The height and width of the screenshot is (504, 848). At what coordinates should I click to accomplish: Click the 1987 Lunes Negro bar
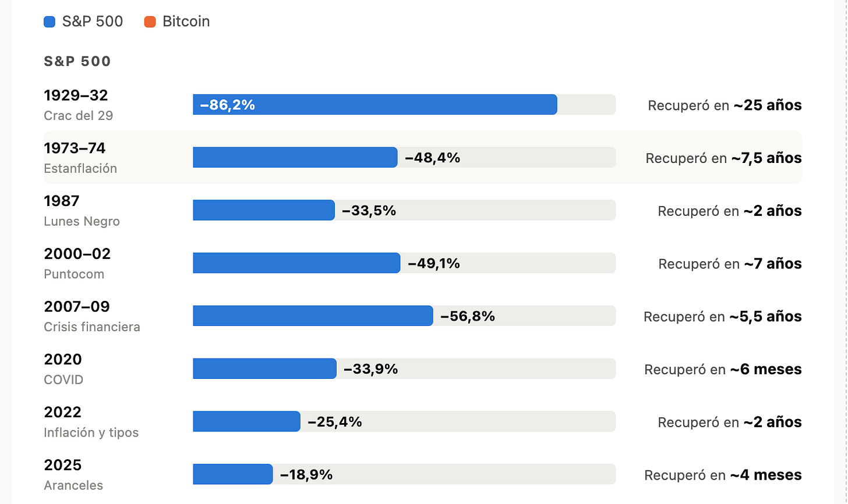pos(264,210)
